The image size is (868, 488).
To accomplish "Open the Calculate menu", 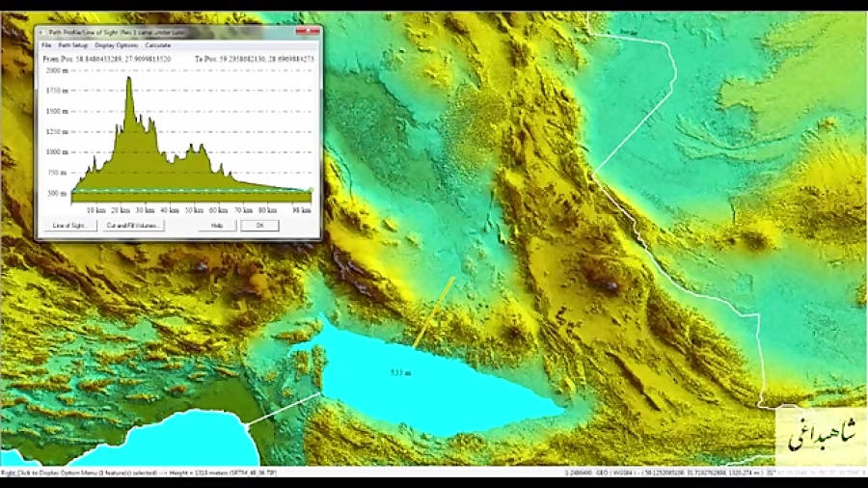I will (x=158, y=45).
